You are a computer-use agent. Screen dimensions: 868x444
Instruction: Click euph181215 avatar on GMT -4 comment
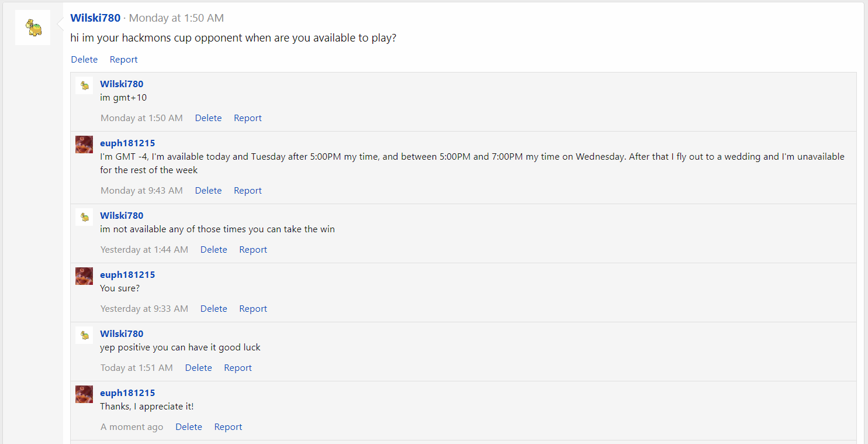84,144
